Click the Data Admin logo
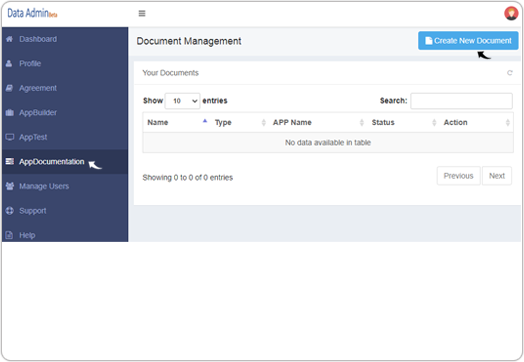 tap(32, 13)
